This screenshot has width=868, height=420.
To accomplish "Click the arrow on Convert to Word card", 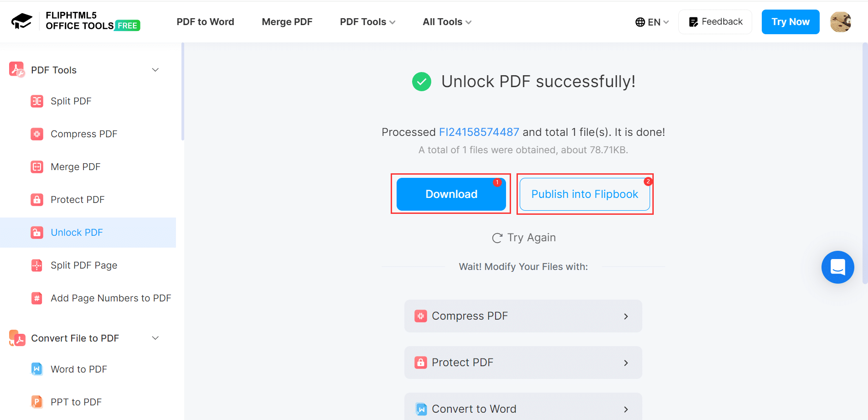I will coord(626,409).
